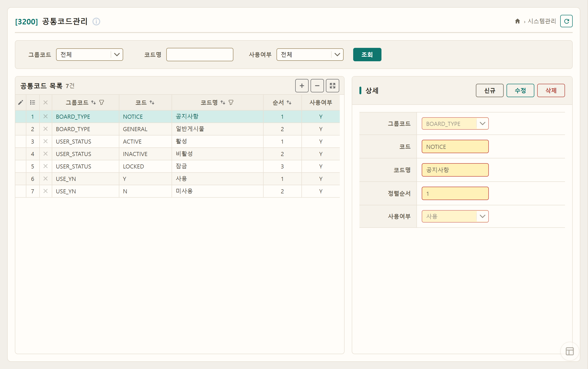Click the 수정 button
588x369 pixels.
(520, 90)
